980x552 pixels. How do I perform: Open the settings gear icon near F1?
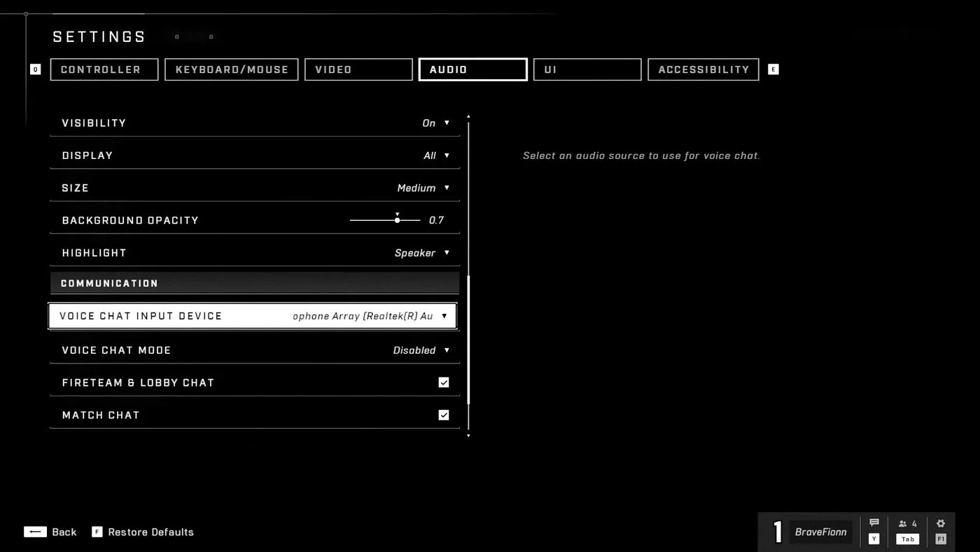click(x=941, y=522)
